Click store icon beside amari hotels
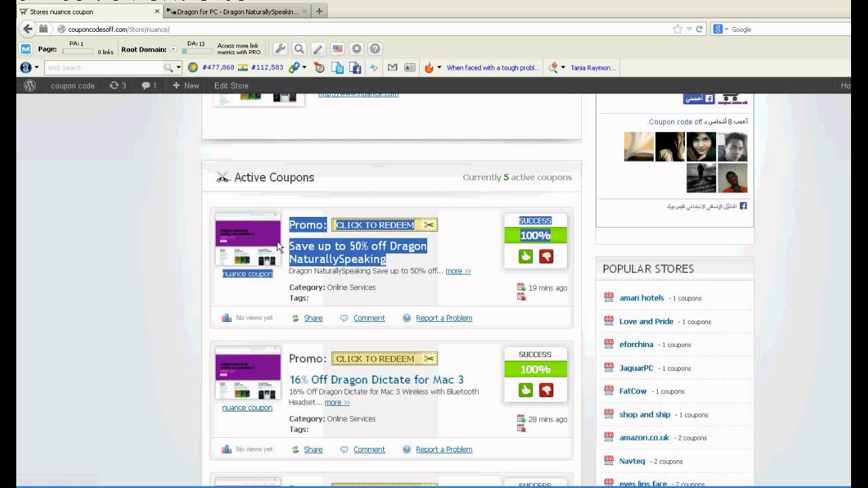 click(608, 298)
